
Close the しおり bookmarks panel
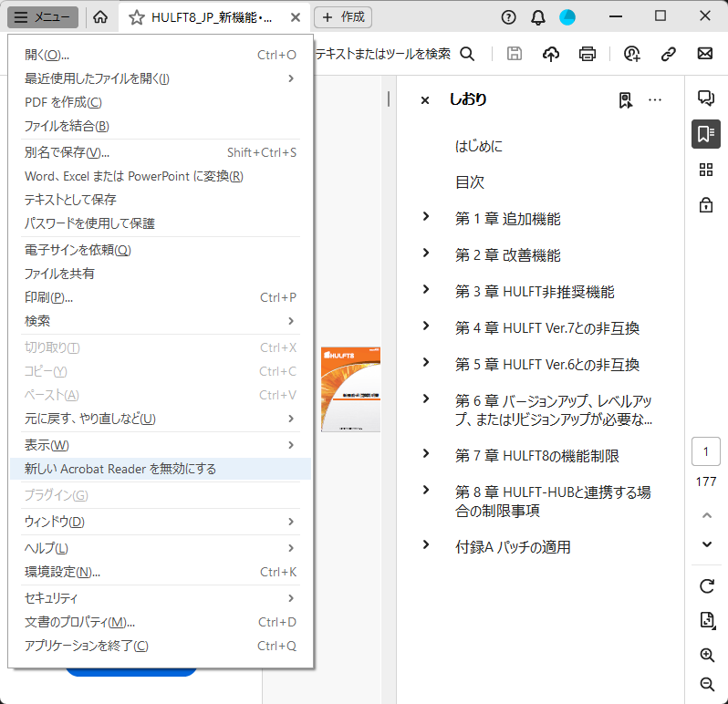point(425,99)
